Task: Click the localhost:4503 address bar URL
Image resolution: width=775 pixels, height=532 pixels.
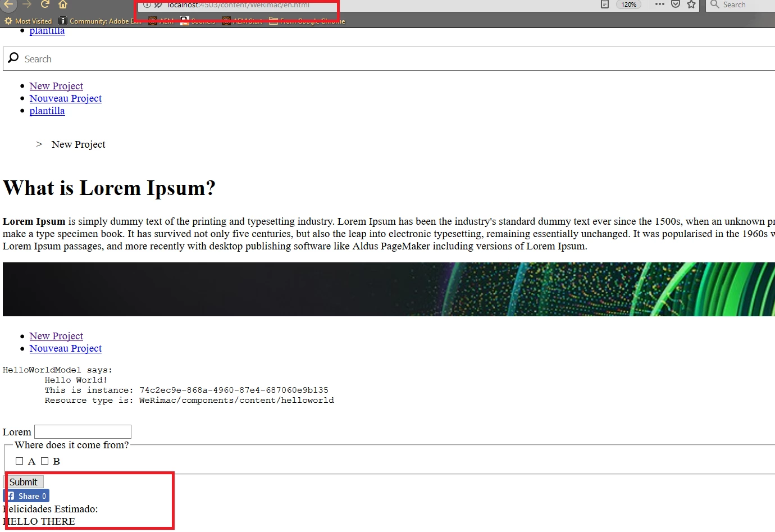Action: tap(239, 4)
